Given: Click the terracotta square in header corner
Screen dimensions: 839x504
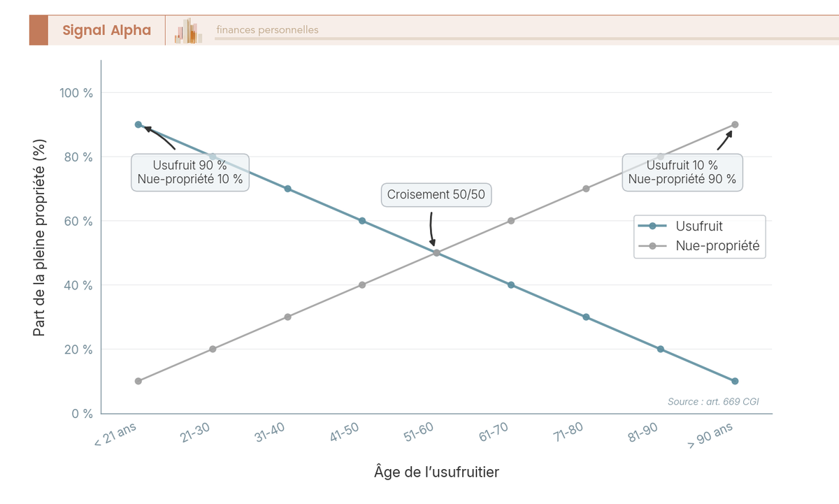Looking at the screenshot, I should click(38, 30).
